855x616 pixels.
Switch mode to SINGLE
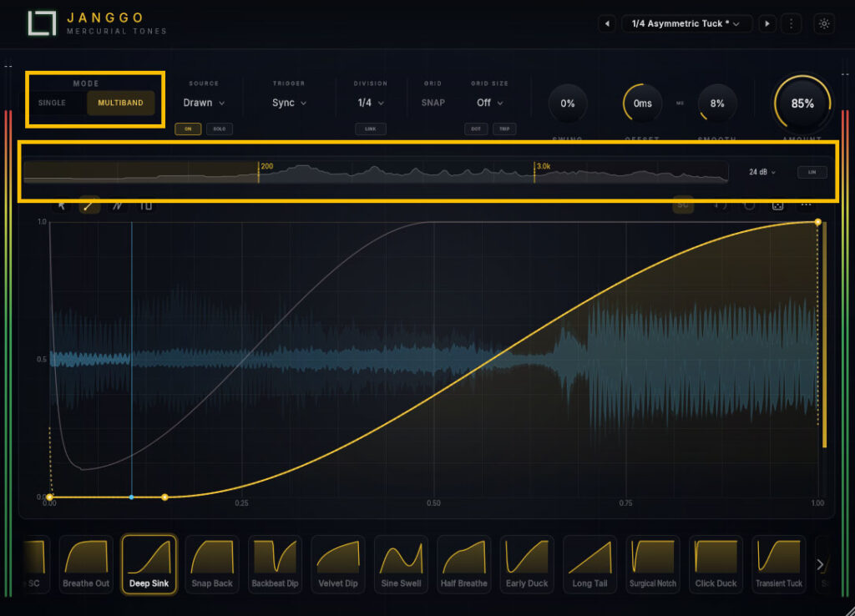pos(52,103)
